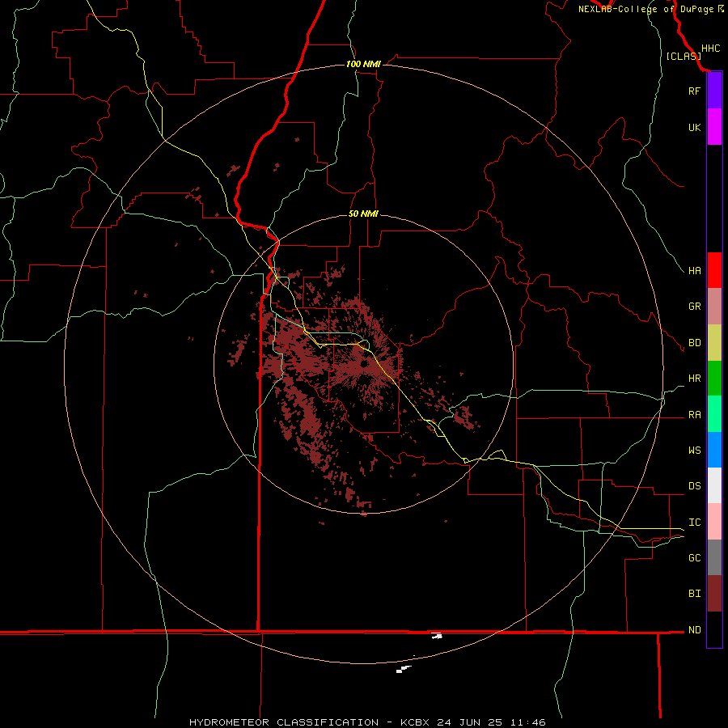This screenshot has width=728, height=728.
Task: Click the BI brown legend swatch
Action: pyautogui.click(x=714, y=594)
